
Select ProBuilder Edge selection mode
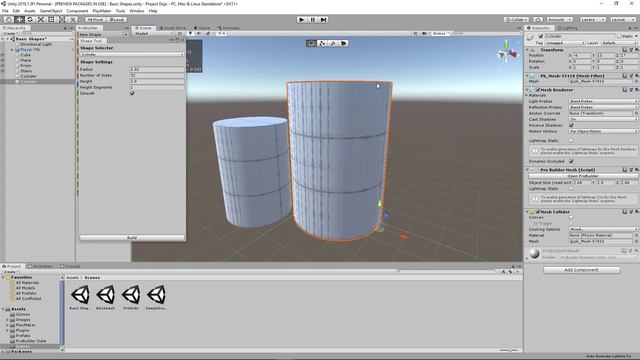(333, 43)
